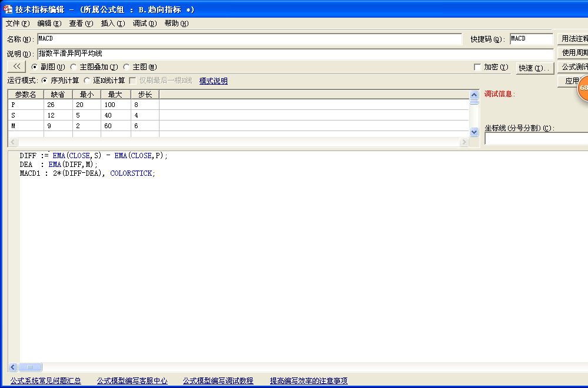The height and width of the screenshot is (388, 588).
Task: Open the 帮助(H) menu
Action: click(x=177, y=24)
